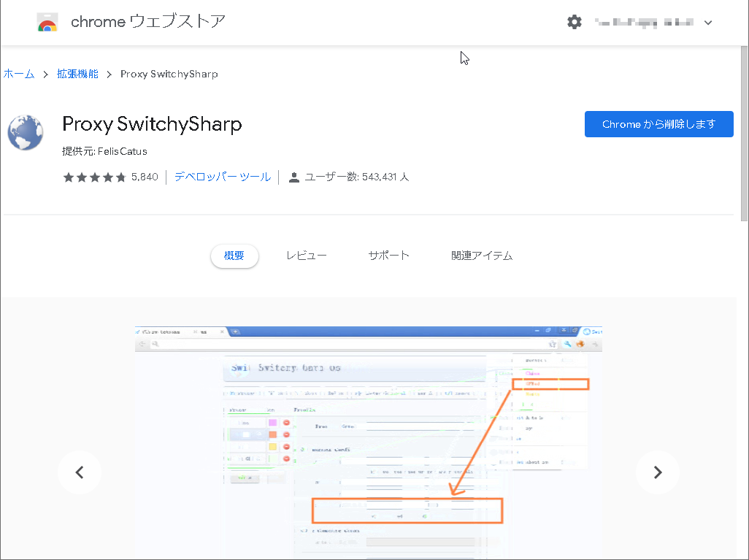Open 拡張機能 breadcrumb link
749x560 pixels.
coord(77,74)
